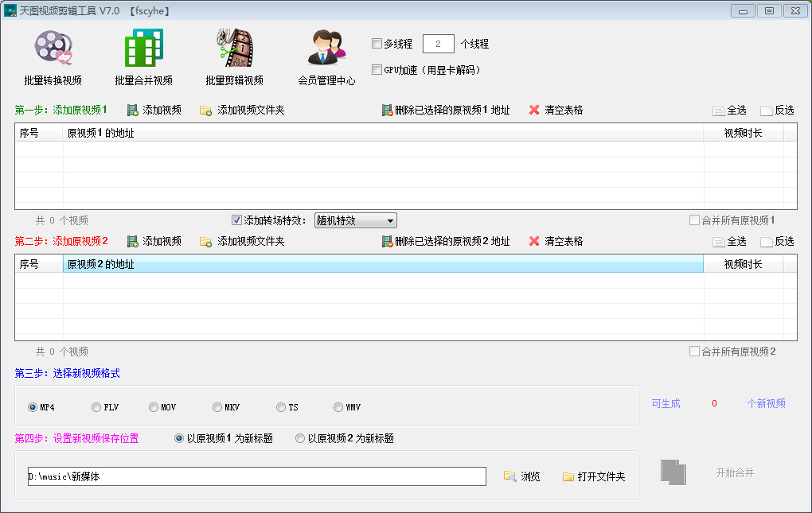The width and height of the screenshot is (812, 513).
Task: Click the red 清空表格 icon for step two
Action: tap(533, 241)
